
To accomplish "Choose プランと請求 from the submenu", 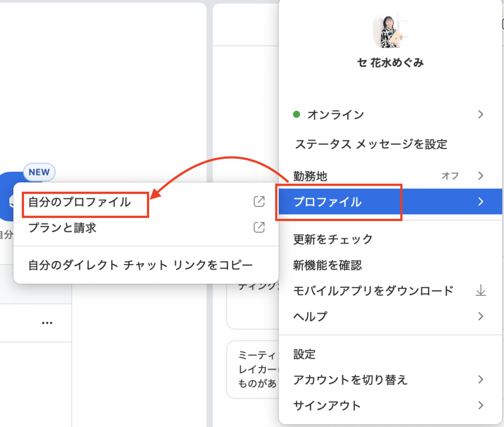I will [x=62, y=228].
